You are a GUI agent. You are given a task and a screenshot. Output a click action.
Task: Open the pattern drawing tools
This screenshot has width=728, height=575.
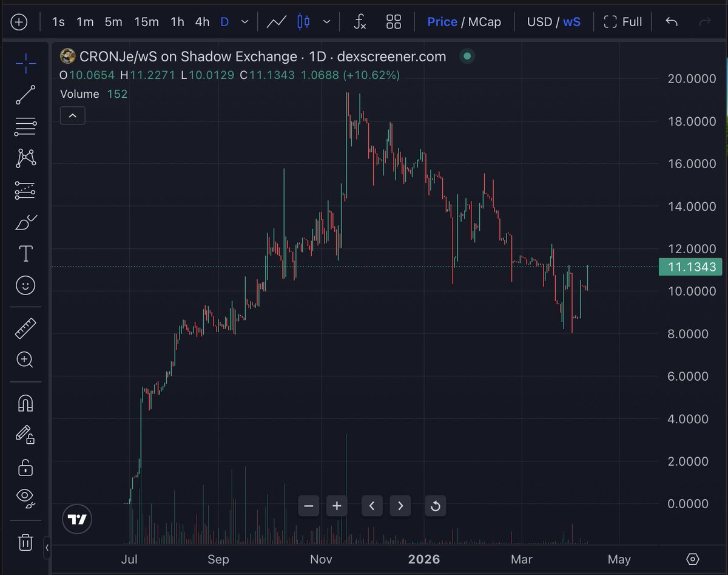pyautogui.click(x=25, y=158)
